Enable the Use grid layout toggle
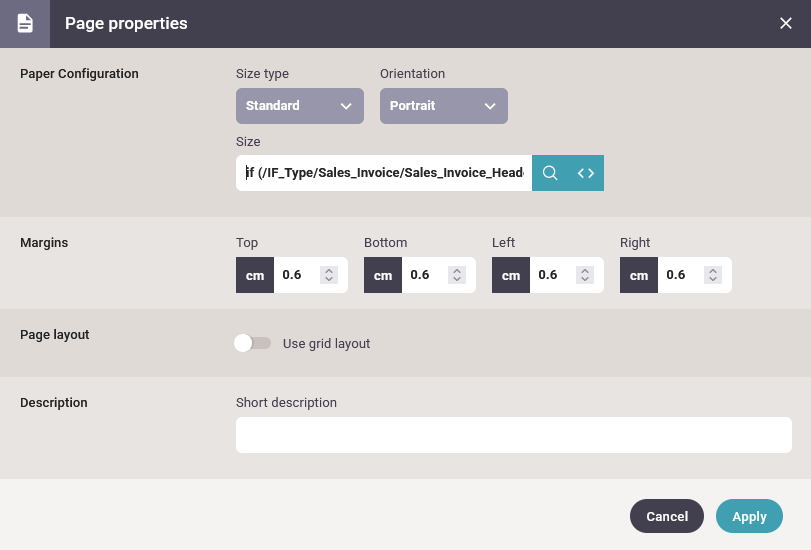The image size is (811, 550). click(x=252, y=343)
